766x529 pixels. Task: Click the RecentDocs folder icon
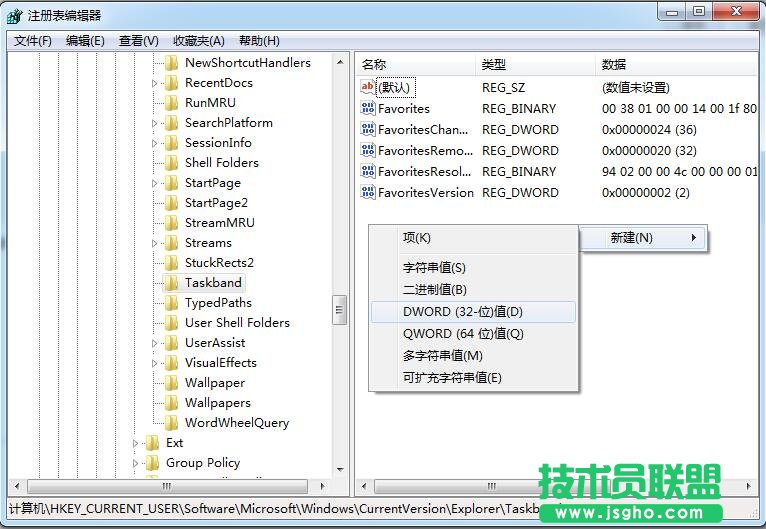[171, 83]
